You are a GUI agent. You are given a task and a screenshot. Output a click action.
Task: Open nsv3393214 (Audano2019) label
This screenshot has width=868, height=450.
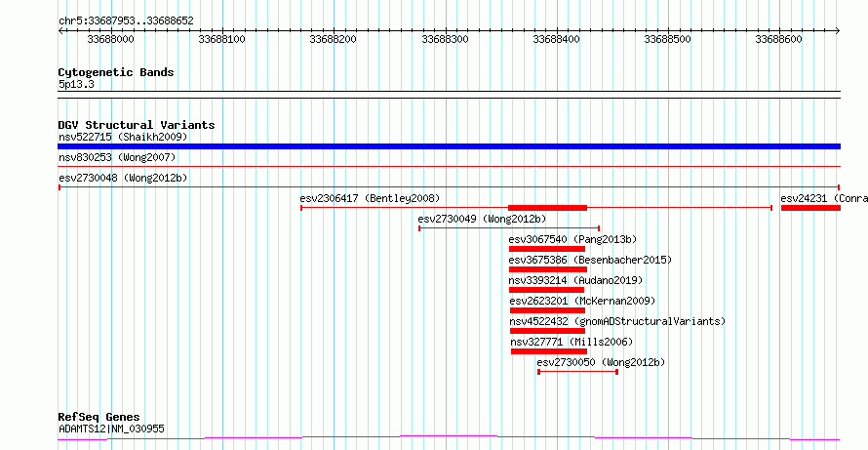(575, 280)
